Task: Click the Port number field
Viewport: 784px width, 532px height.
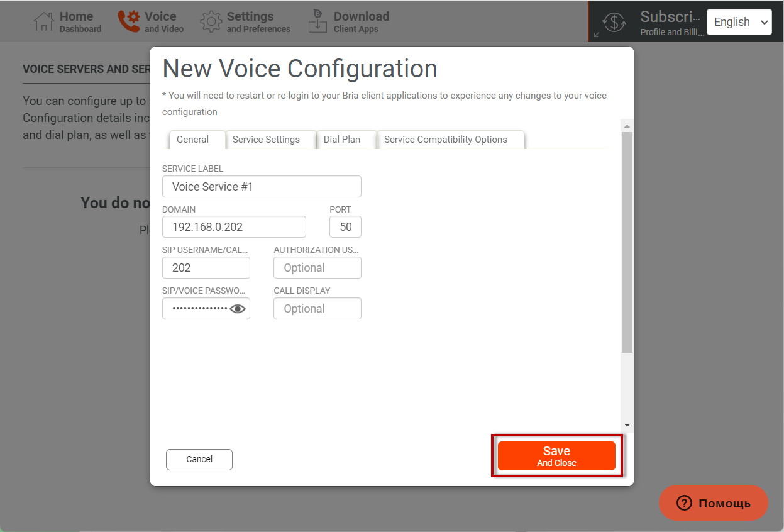Action: 345,227
